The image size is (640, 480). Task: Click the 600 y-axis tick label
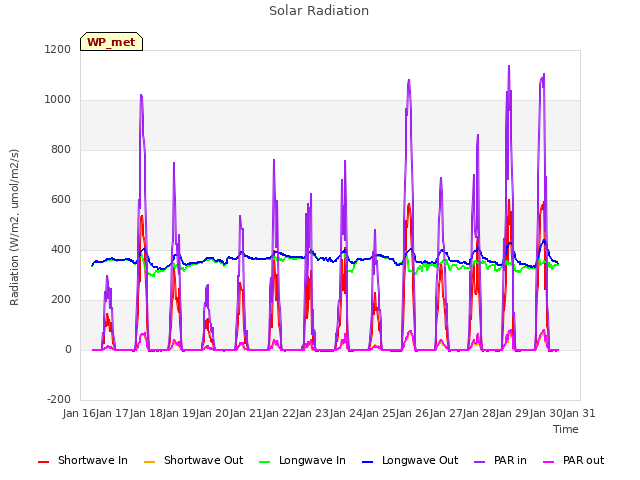61,200
